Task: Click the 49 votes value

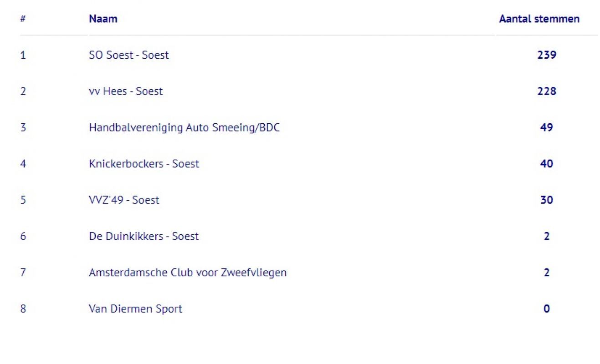Action: coord(547,127)
